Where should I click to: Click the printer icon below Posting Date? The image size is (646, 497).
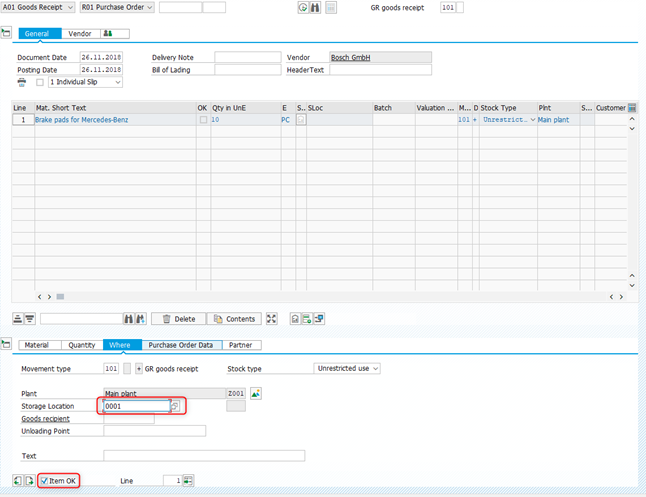22,82
